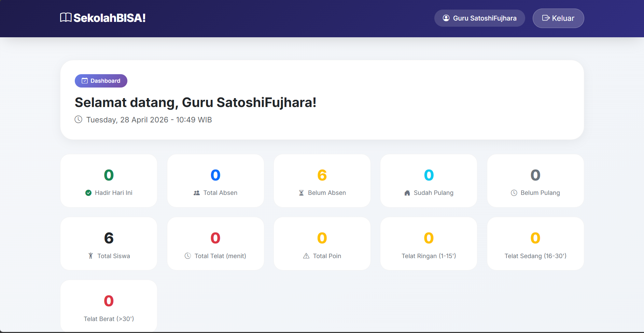Click the Total Telat (menit) label
The image size is (644, 333).
click(220, 256)
